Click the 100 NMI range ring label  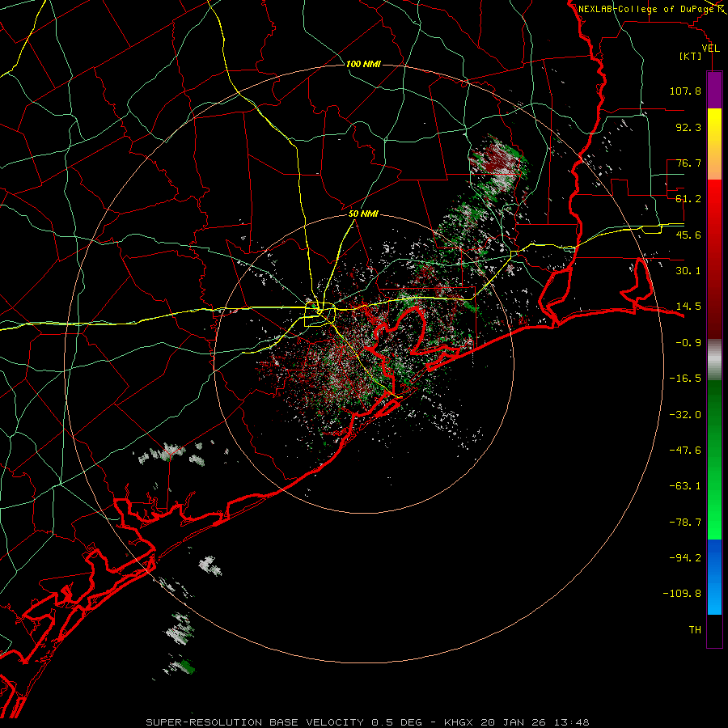(x=363, y=64)
